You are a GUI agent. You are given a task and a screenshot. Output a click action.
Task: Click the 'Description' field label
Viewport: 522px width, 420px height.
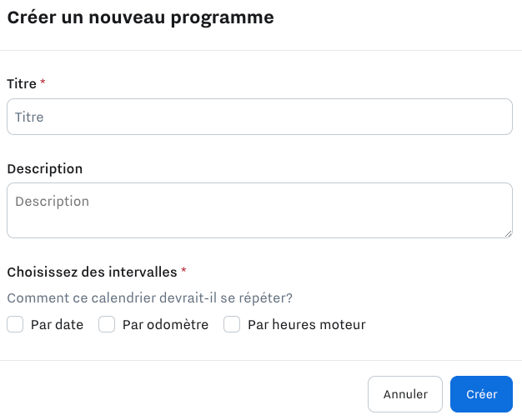[45, 169]
